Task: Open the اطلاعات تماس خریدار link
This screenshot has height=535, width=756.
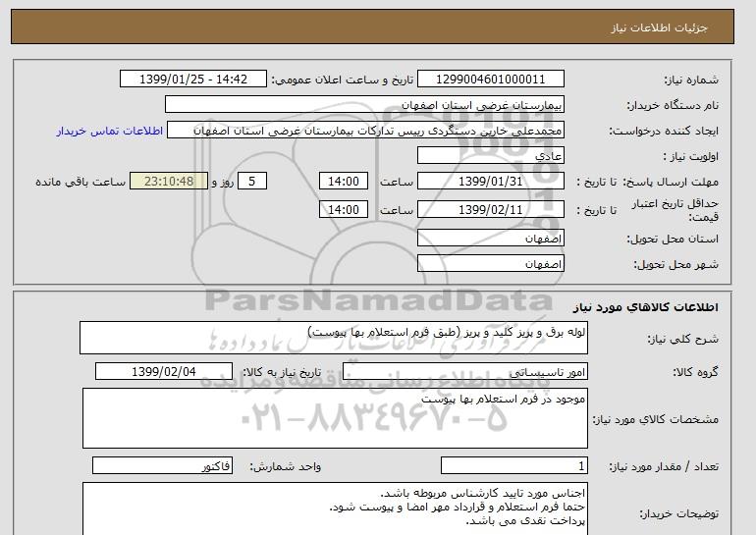Action: pos(109,132)
